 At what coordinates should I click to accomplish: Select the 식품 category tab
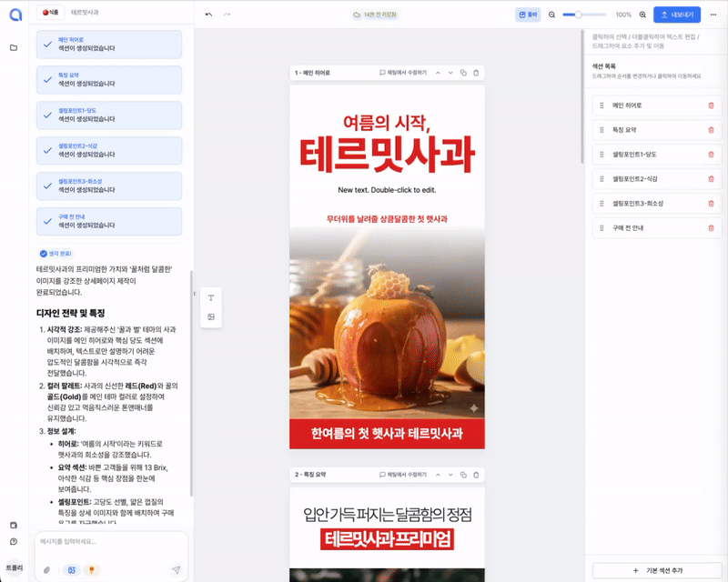pyautogui.click(x=50, y=14)
